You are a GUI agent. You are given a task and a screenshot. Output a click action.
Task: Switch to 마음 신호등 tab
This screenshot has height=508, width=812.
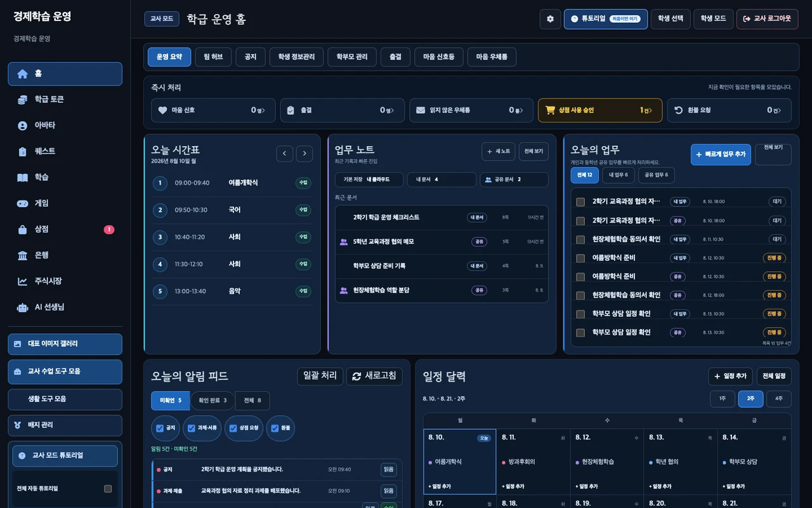tap(439, 57)
